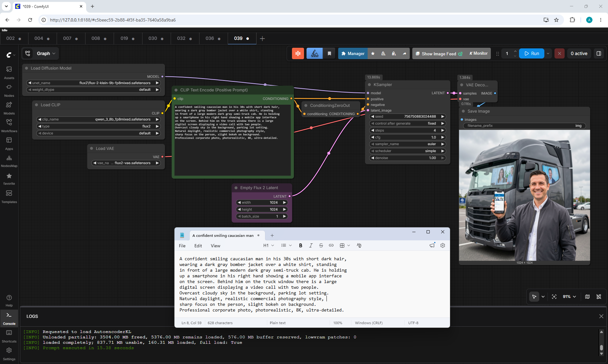Viewport: 608px width, 364px height.
Task: Open the sampler_name euler combo
Action: (x=407, y=144)
